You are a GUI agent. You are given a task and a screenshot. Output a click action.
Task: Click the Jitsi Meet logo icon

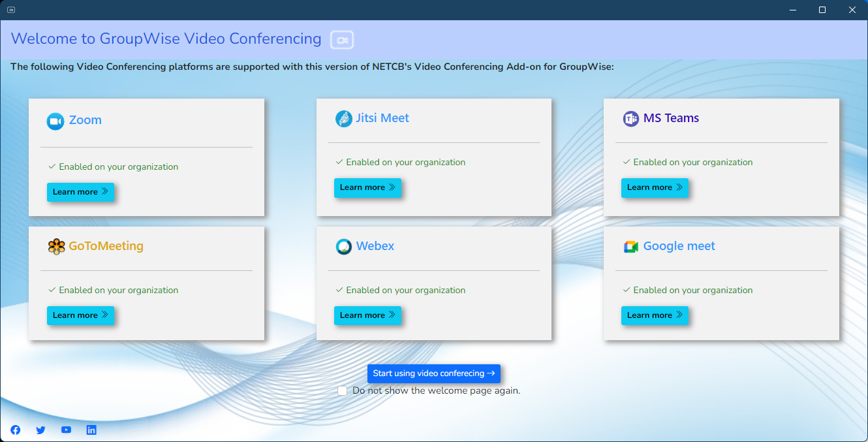coord(343,119)
